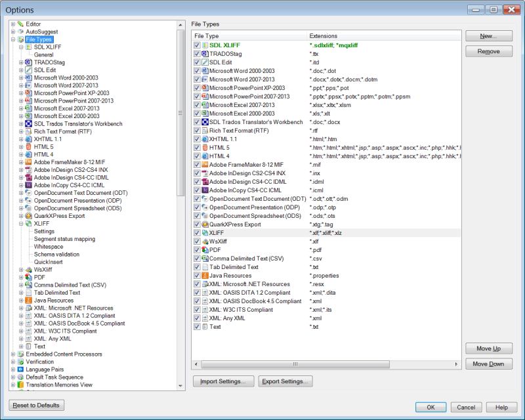Click the tree panel vertical scrollbar thumb
Image resolution: width=525 pixels, height=420 pixels.
click(x=180, y=113)
